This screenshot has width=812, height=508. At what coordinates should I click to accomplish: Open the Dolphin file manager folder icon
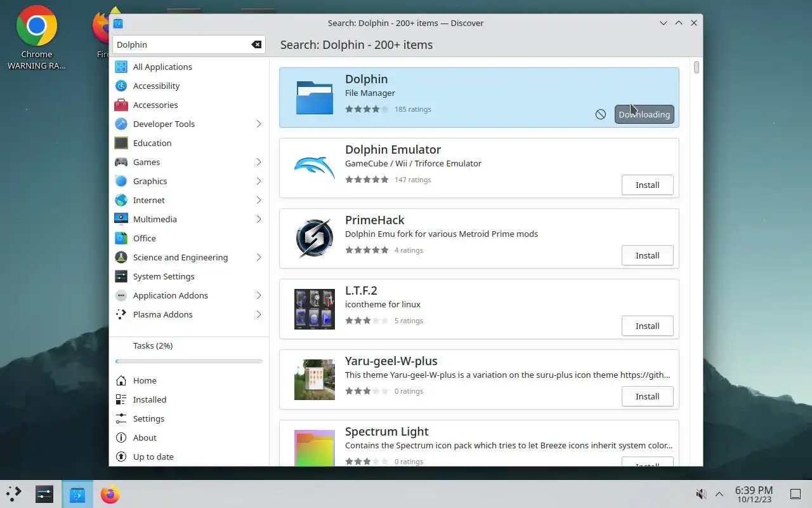click(315, 97)
